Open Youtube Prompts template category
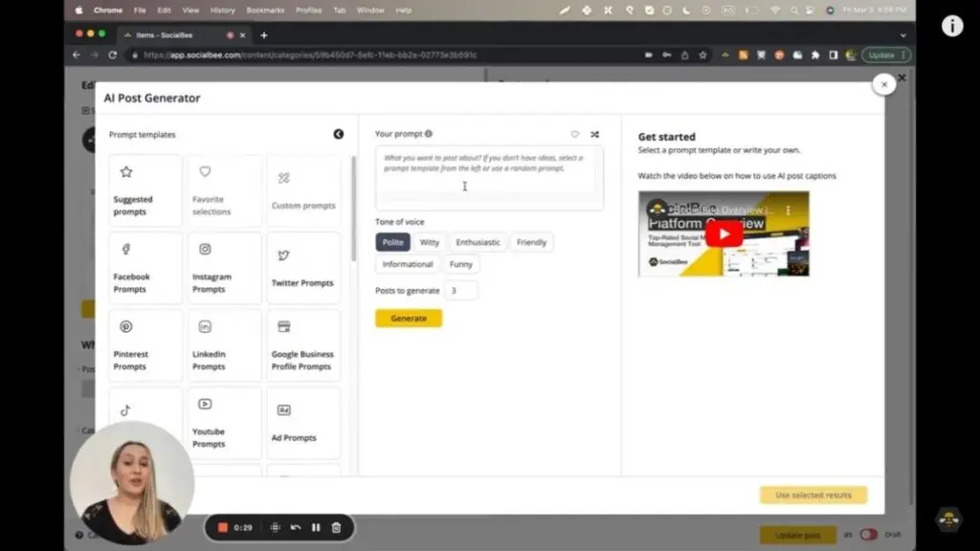The height and width of the screenshot is (551, 980). pyautogui.click(x=224, y=423)
